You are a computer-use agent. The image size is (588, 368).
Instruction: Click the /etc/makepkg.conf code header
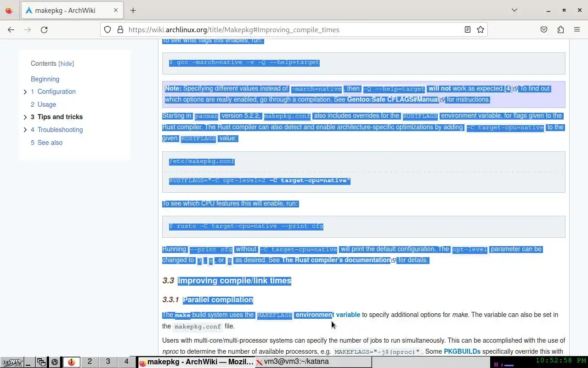pyautogui.click(x=202, y=161)
